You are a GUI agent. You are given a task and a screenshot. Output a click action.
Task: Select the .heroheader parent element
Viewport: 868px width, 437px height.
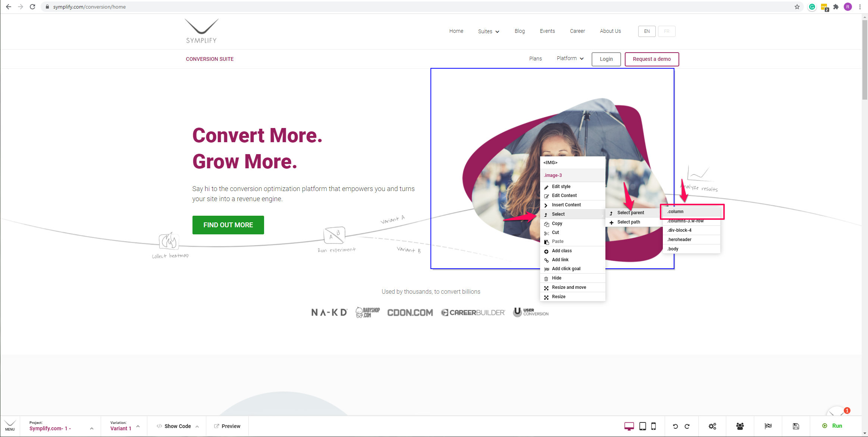coord(692,240)
